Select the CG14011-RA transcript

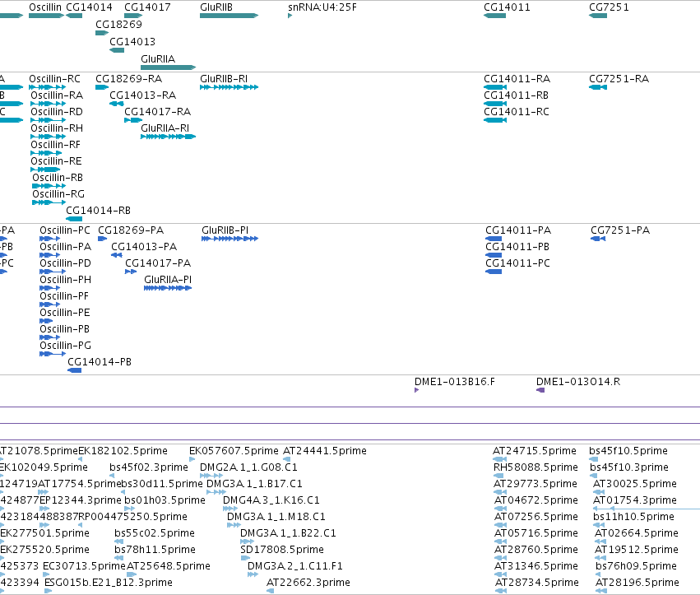(x=495, y=87)
